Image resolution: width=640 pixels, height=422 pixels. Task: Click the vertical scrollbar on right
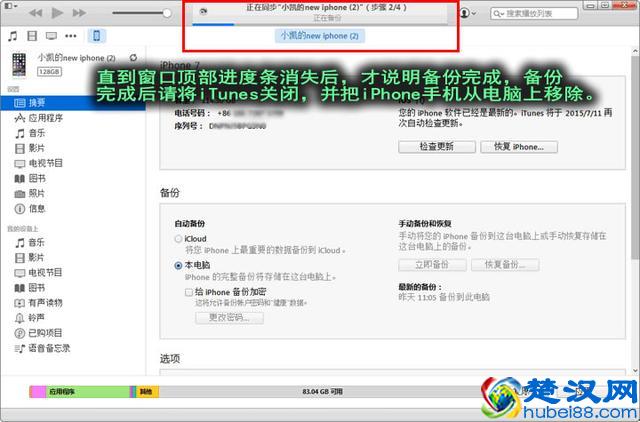pyautogui.click(x=635, y=157)
